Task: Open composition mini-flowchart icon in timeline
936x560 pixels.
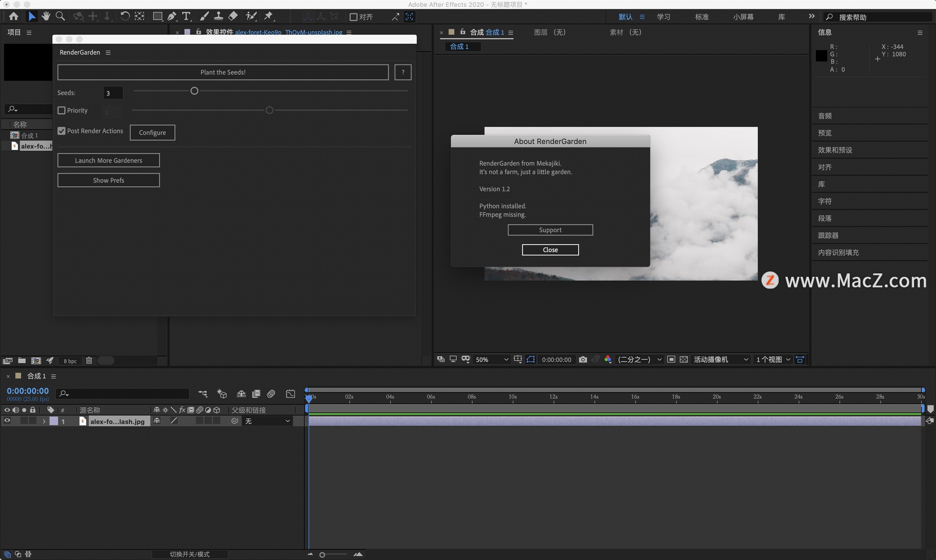Action: tap(203, 394)
